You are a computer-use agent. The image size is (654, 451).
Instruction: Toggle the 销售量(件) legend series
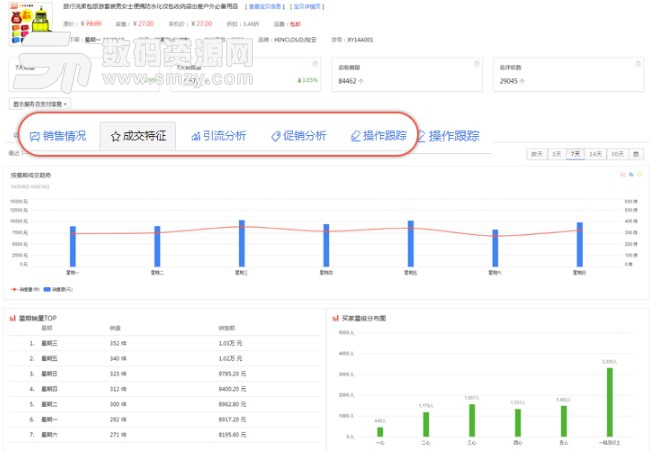25,289
